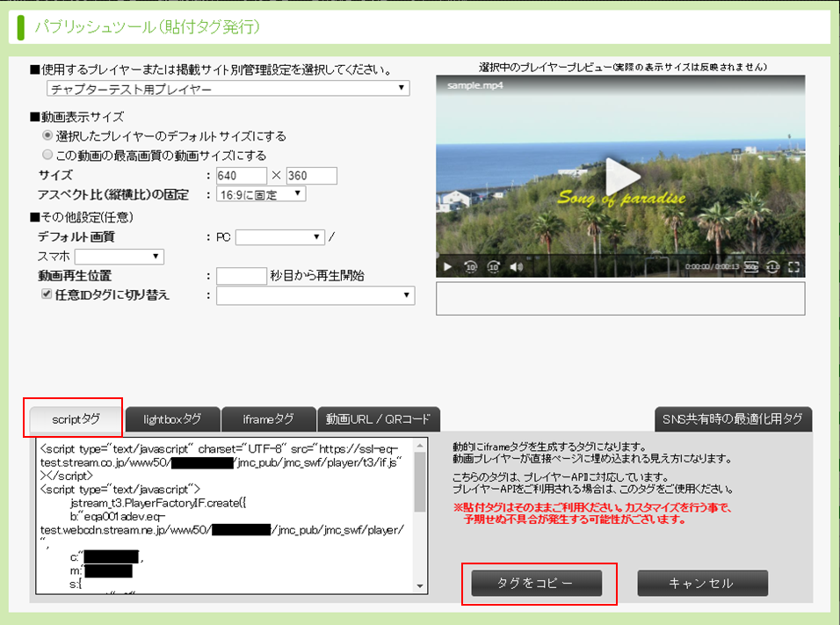Click the x1.0 playback speed icon
840x625 pixels.
pos(772,267)
